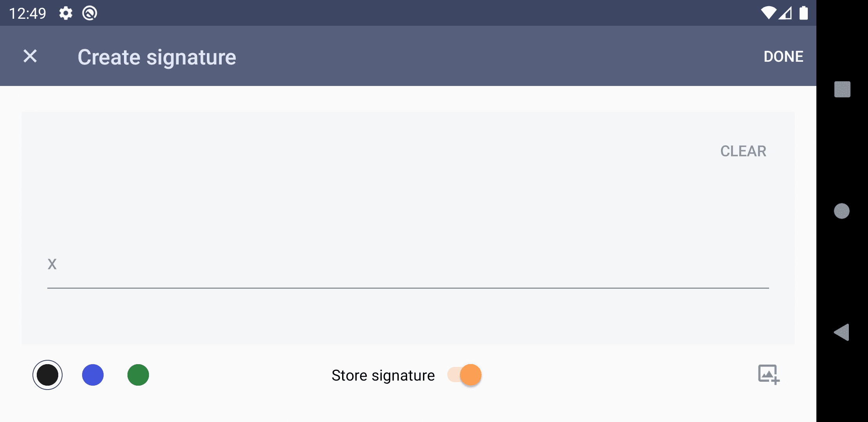Pick the green ink color
The image size is (868, 422).
point(138,375)
